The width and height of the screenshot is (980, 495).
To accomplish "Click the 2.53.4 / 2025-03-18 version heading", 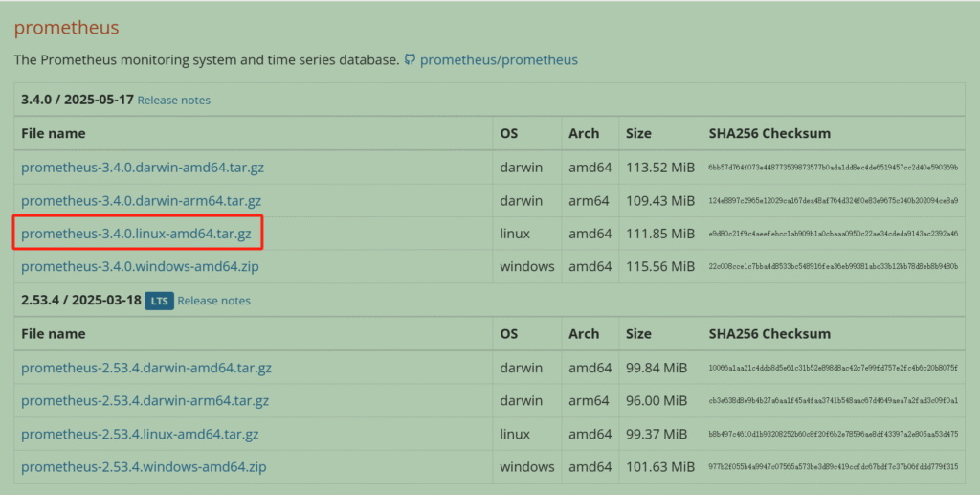I will click(x=81, y=301).
